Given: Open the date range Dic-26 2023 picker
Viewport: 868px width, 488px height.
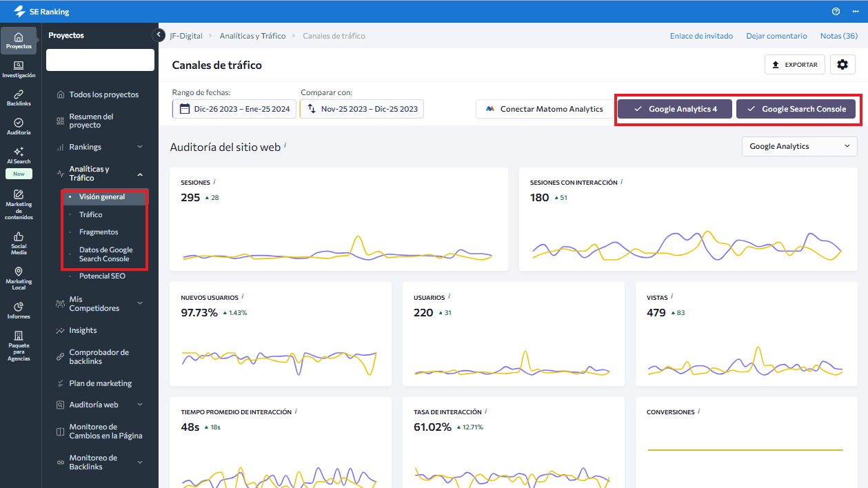Looking at the screenshot, I should (234, 109).
